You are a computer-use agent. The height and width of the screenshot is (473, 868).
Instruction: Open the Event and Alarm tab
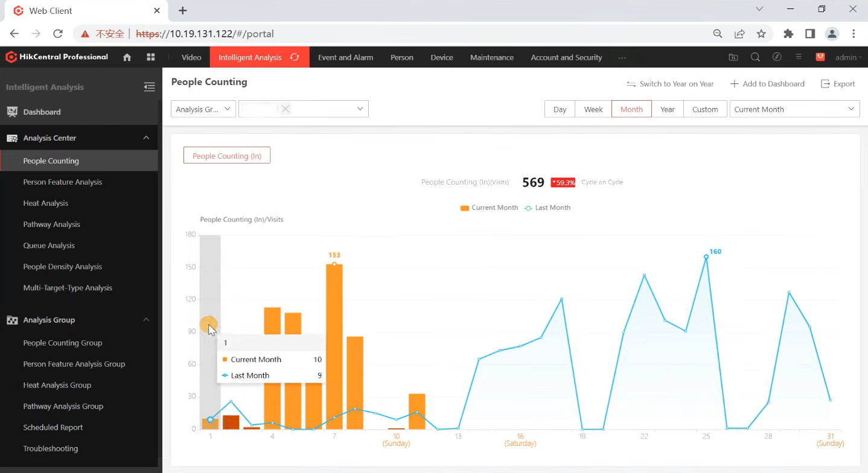[x=345, y=57]
